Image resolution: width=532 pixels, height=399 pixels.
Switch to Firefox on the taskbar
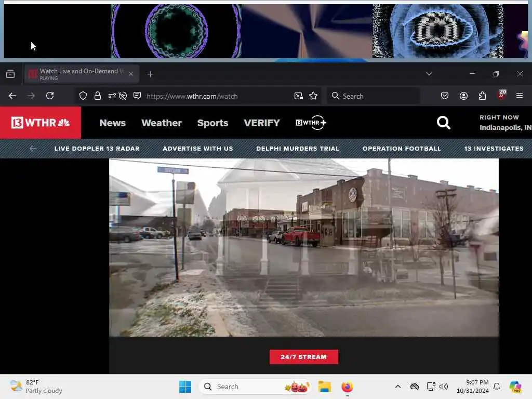click(348, 387)
